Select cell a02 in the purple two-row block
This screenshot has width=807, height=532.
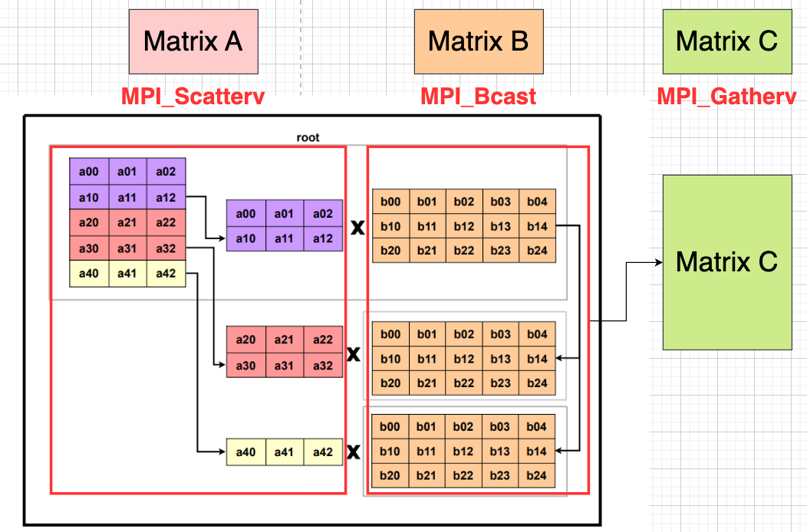(323, 214)
